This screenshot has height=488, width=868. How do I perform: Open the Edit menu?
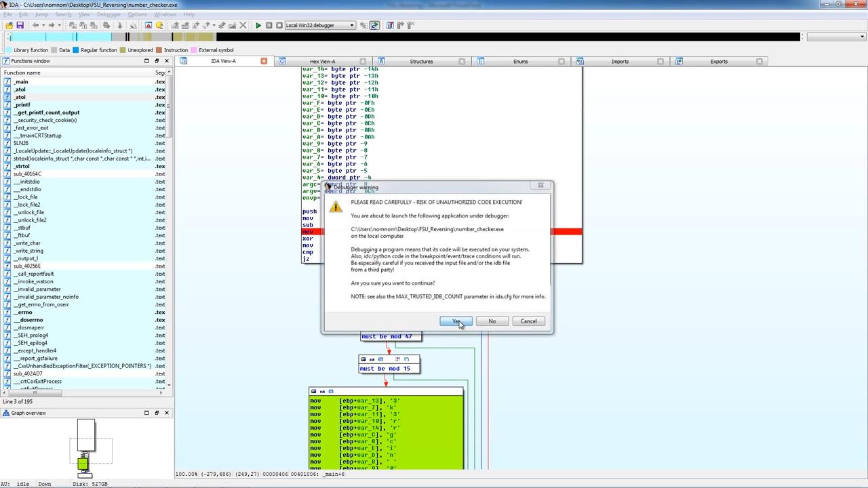pos(24,14)
